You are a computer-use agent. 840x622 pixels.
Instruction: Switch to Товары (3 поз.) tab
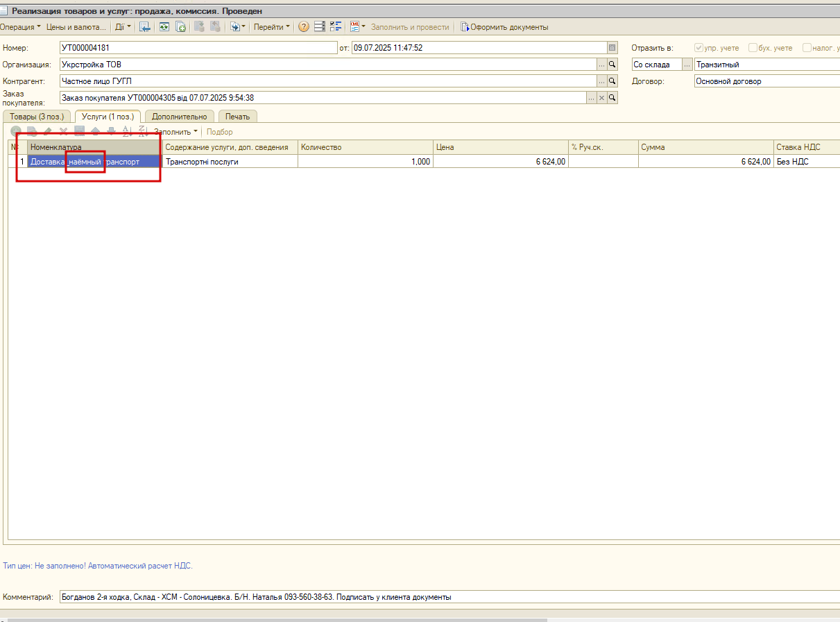[37, 117]
